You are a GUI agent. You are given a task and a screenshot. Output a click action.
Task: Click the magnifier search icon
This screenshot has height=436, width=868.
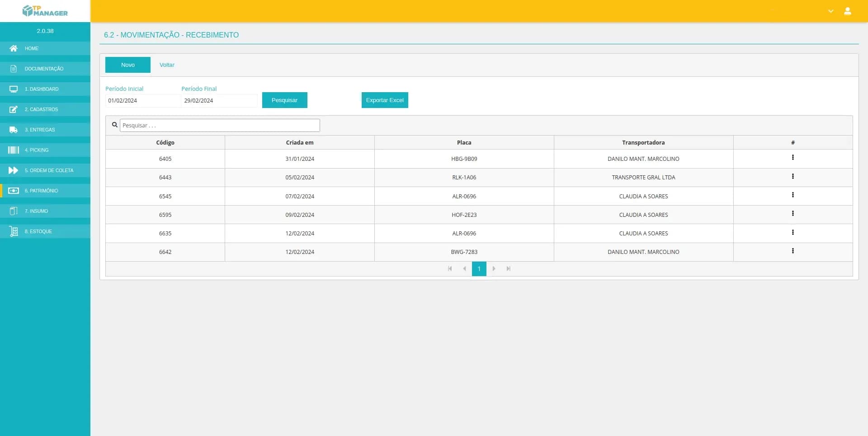pos(115,125)
